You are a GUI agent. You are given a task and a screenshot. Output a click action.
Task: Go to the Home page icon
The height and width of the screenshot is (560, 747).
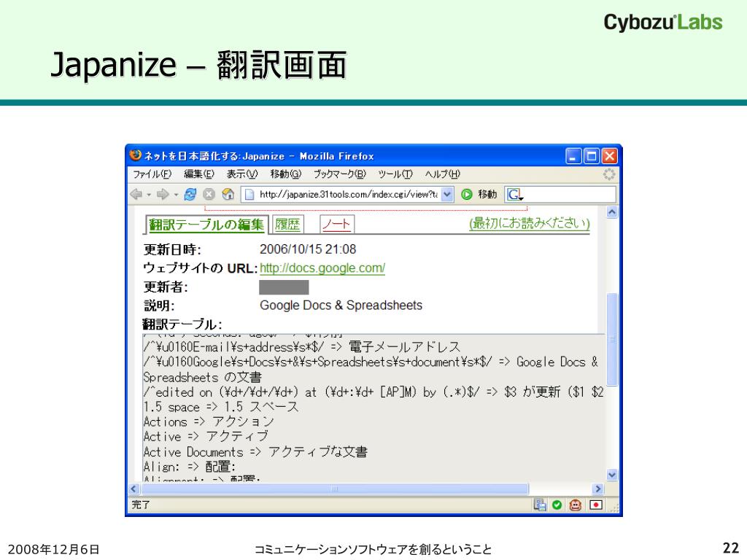coord(228,194)
